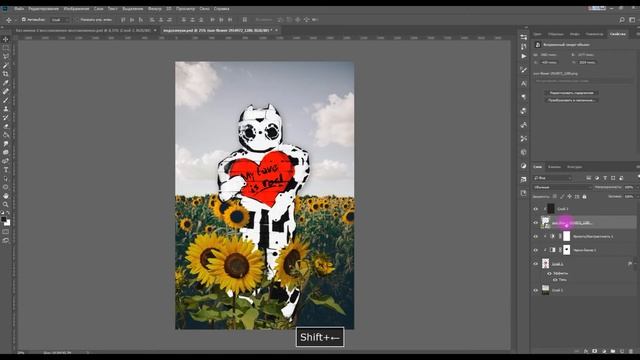
Task: Select the Clone Stamp tool
Action: click(6, 109)
